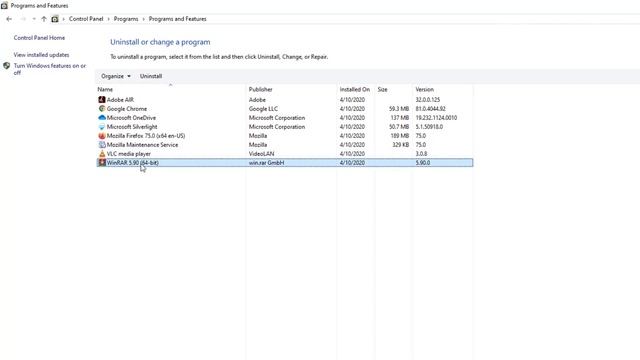
Task: Select WinRAR 5.90 (64-bit) entry
Action: pyautogui.click(x=133, y=162)
